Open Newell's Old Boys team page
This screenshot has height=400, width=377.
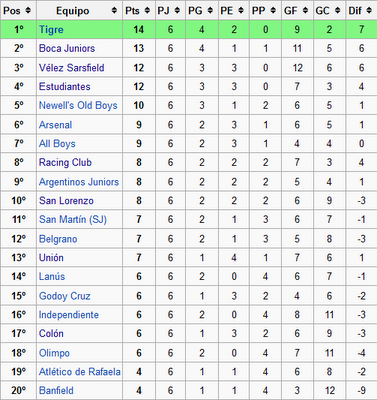tap(78, 105)
